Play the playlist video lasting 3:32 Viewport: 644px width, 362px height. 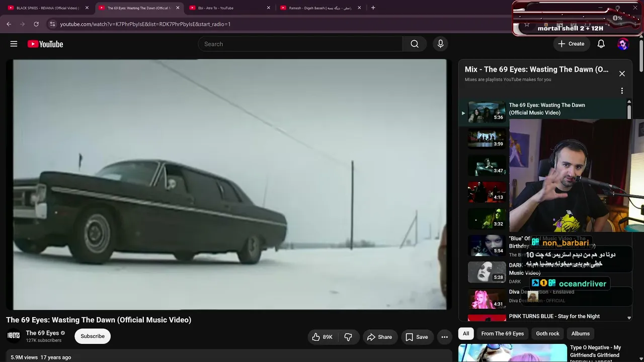point(487,219)
